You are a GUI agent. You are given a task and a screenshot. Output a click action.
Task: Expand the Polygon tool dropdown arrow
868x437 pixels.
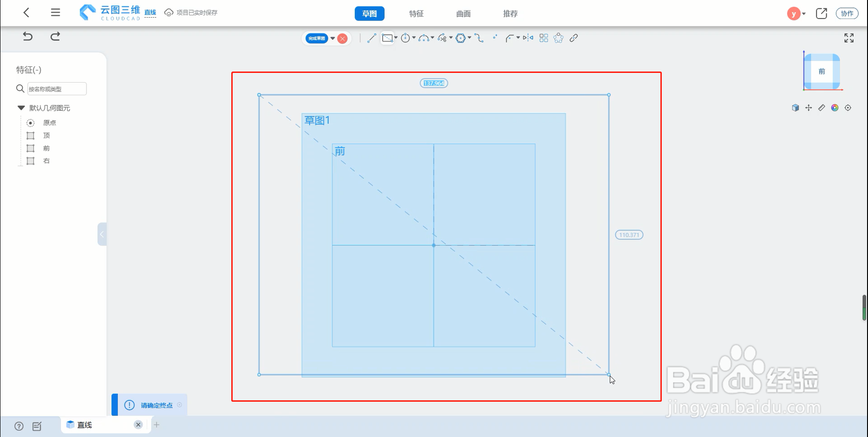pyautogui.click(x=470, y=38)
